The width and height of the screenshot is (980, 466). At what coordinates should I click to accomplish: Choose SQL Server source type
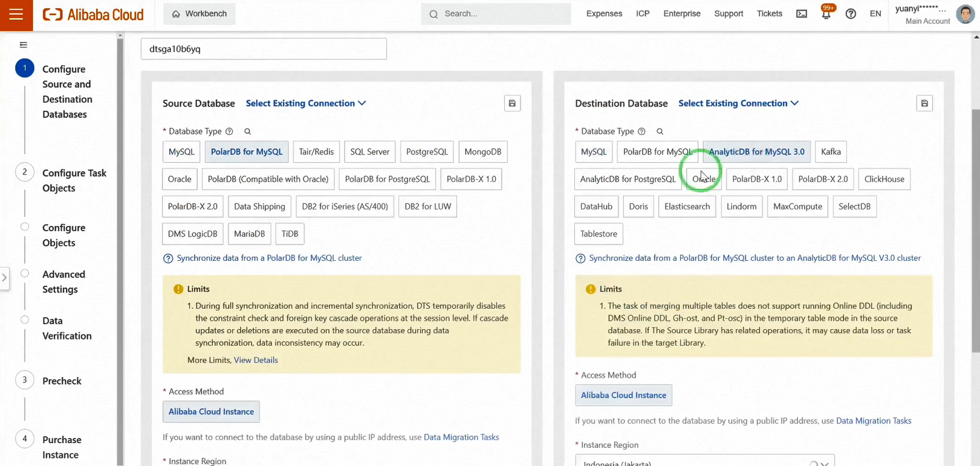tap(370, 152)
